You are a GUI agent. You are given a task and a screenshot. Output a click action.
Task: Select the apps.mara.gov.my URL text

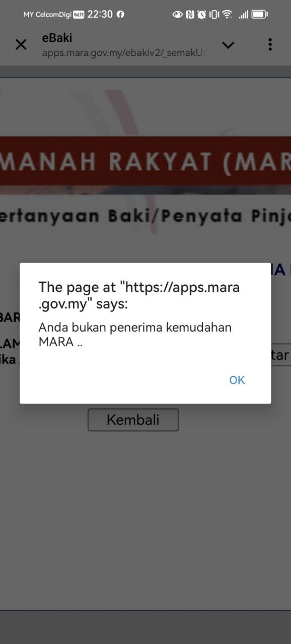click(124, 52)
